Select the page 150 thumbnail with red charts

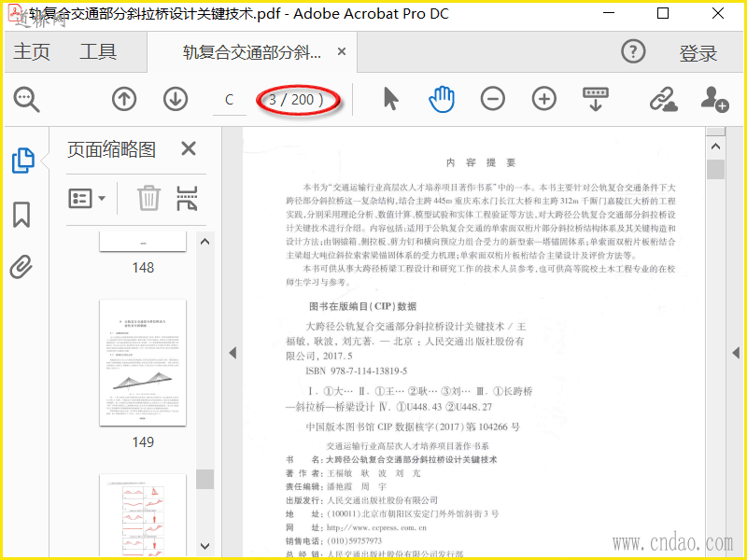(143, 515)
